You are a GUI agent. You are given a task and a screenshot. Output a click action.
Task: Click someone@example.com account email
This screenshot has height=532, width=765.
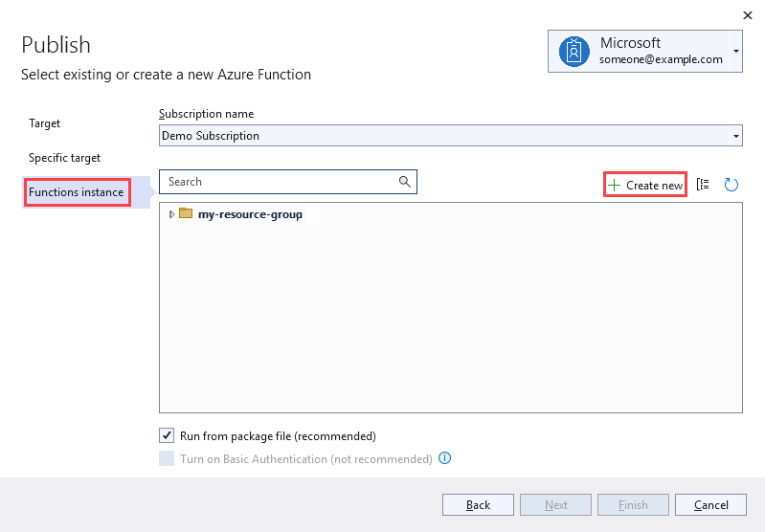(x=661, y=59)
